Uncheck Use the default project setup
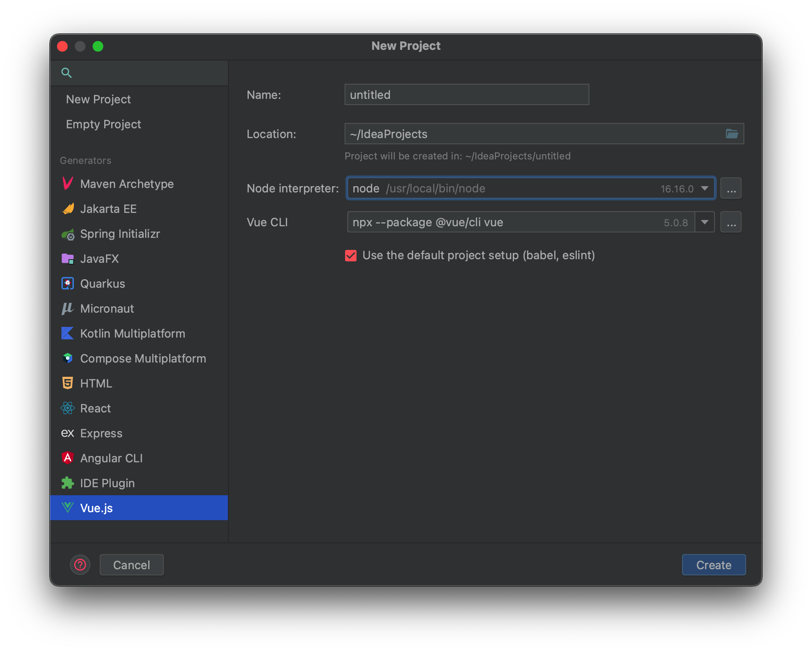The width and height of the screenshot is (812, 652). [x=351, y=256]
